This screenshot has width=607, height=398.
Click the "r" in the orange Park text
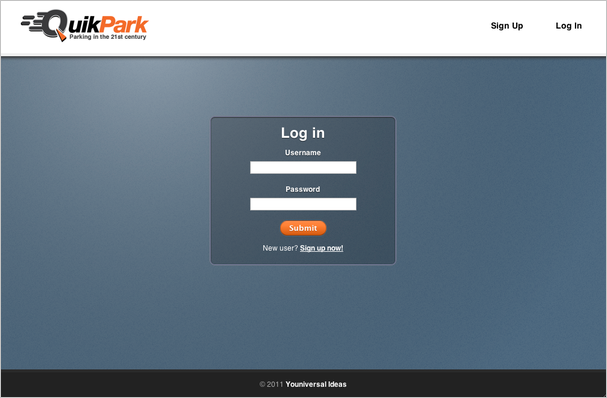point(131,27)
